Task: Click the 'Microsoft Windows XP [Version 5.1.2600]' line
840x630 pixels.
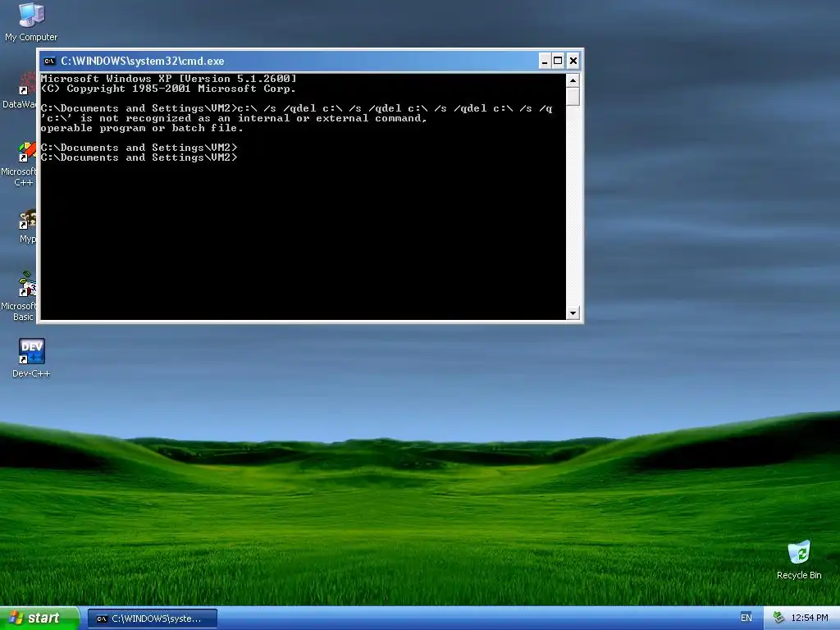Action: coord(168,79)
